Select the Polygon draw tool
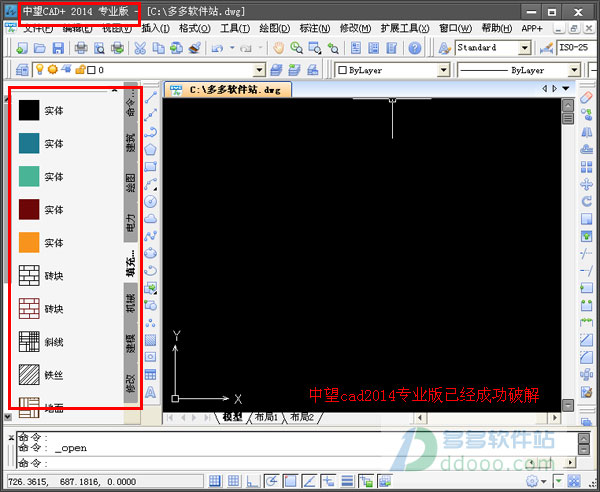600x492 pixels. pyautogui.click(x=151, y=149)
